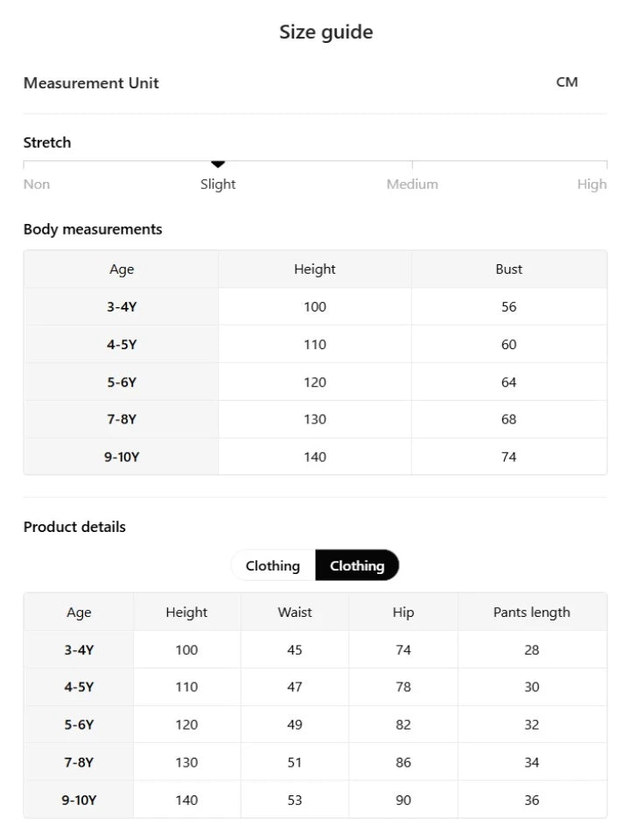Click the Waist column header
Screen dimensions: 630x840
pos(295,612)
